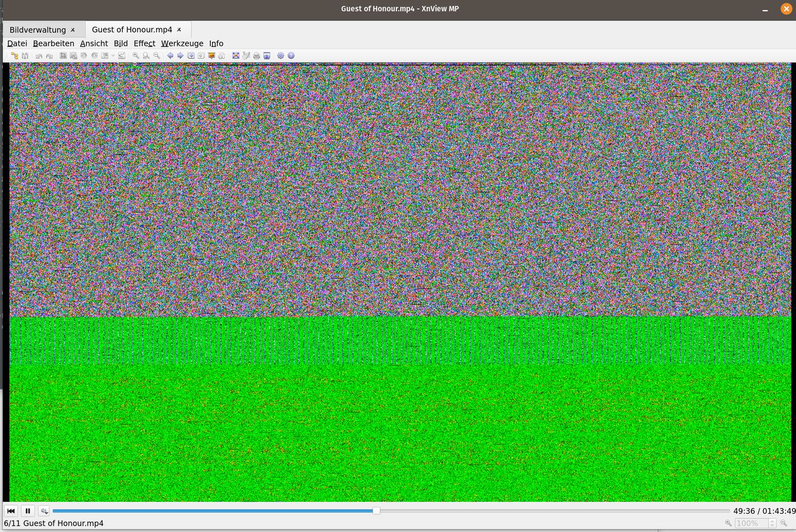
Task: Click the 49:36 / 01:43:49 time display
Action: click(x=764, y=511)
